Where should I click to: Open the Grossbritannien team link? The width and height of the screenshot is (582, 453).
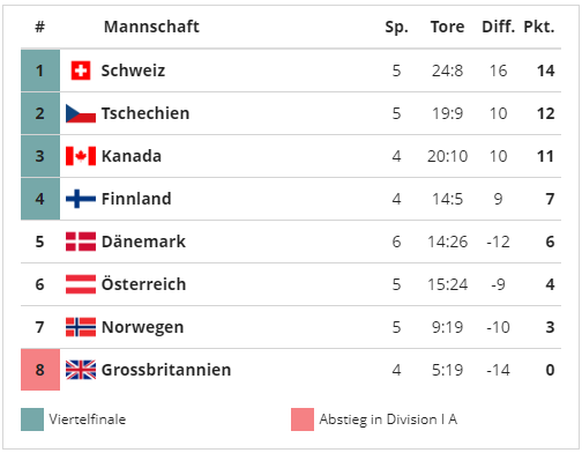click(166, 370)
